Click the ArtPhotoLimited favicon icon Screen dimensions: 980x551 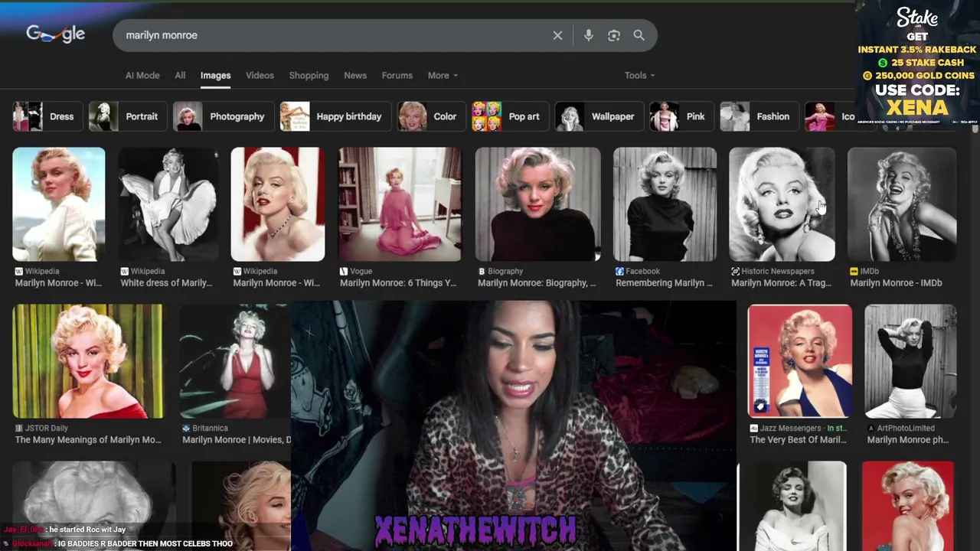click(871, 428)
